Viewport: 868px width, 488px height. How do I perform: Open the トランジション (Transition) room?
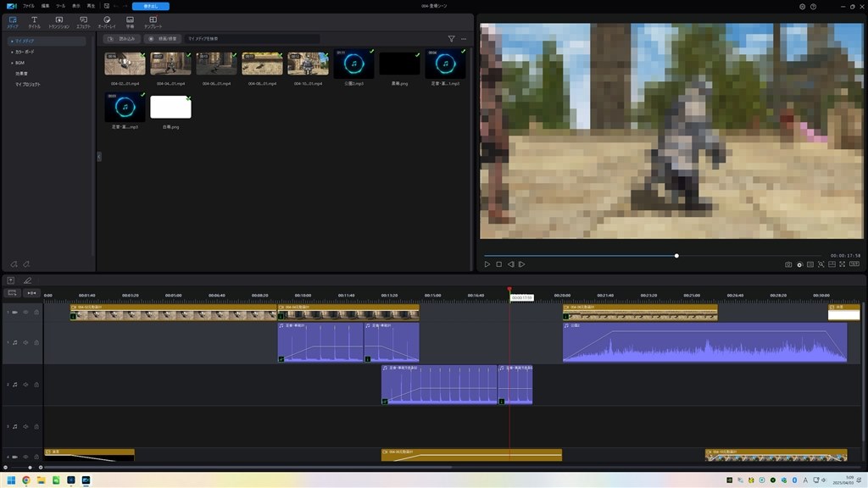(58, 21)
